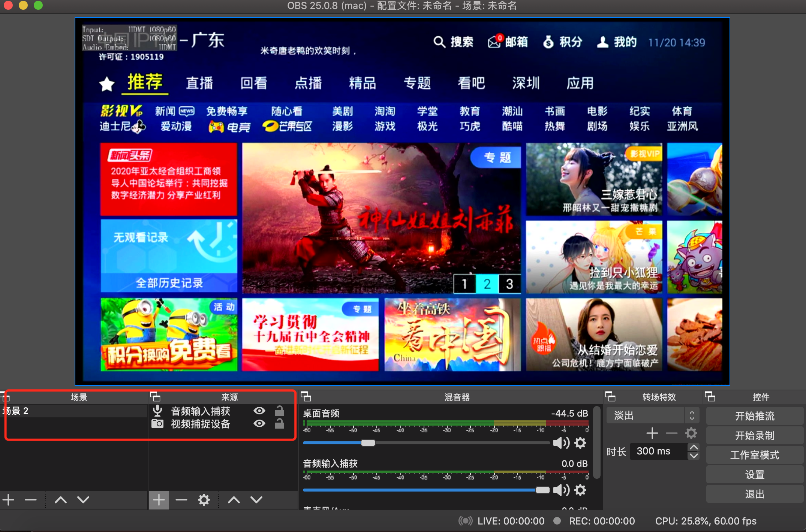Click CPU: 25.8%, 60.00 fps status text
Screen dimensions: 806x532
click(x=706, y=521)
